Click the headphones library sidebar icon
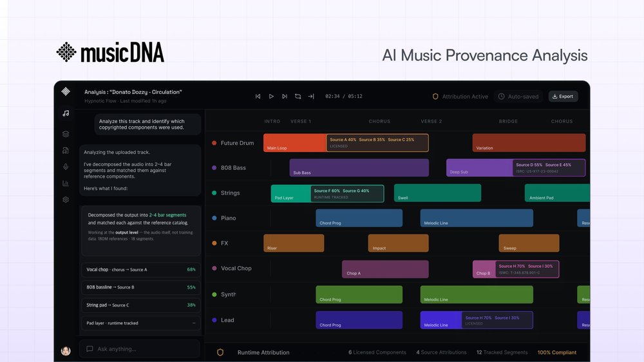Viewport: 644px width, 362px height. [x=66, y=150]
